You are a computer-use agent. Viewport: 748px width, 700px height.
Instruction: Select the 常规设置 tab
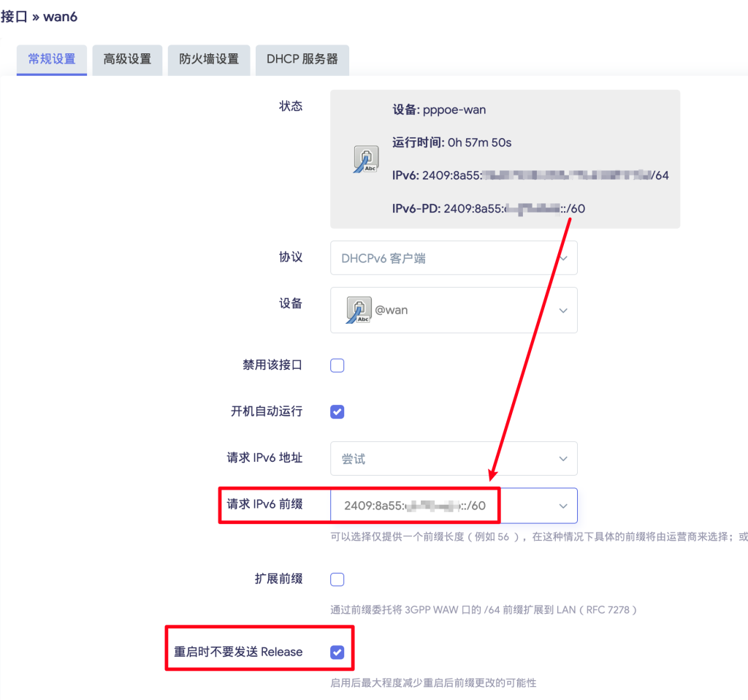pyautogui.click(x=52, y=60)
